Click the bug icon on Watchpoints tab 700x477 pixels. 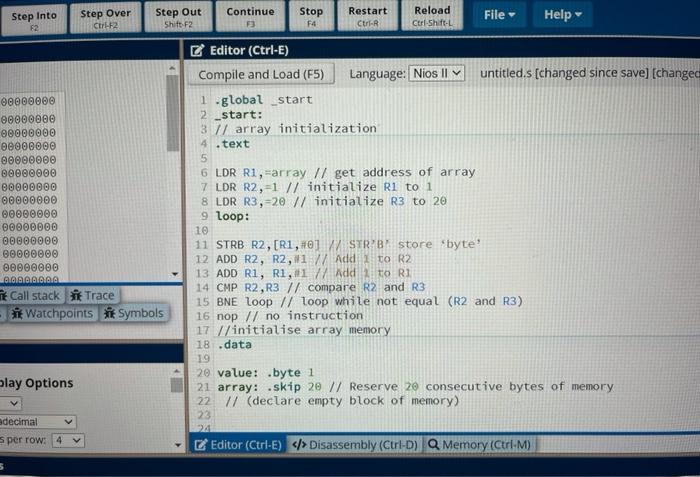[17, 314]
